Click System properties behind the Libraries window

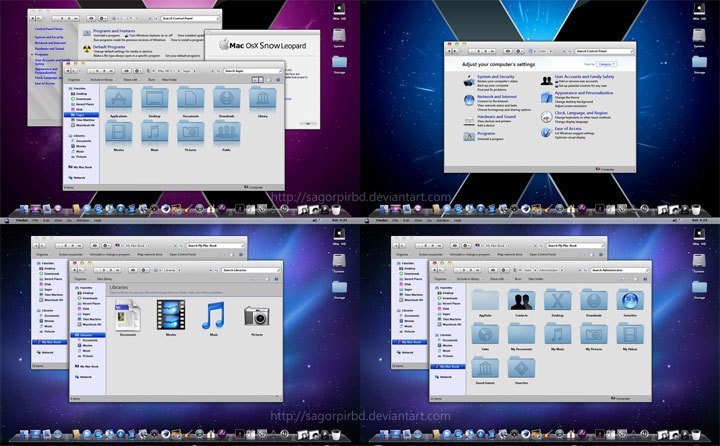pos(70,254)
